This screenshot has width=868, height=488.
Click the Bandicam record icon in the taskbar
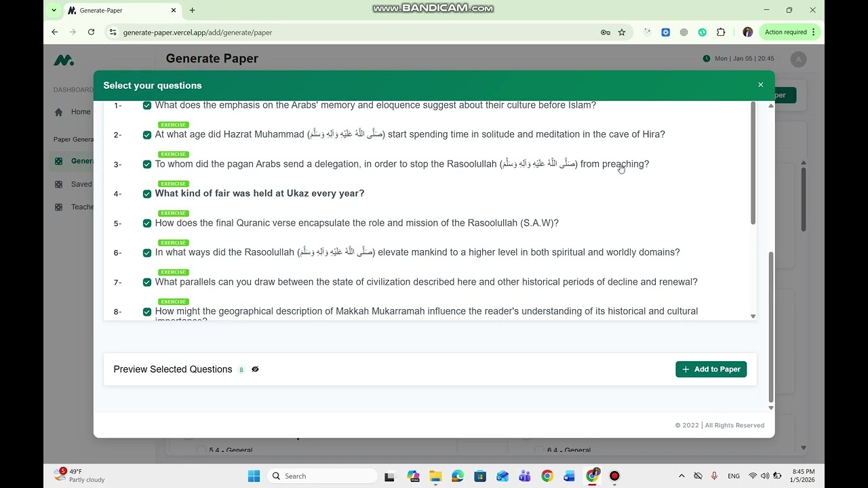pos(614,476)
